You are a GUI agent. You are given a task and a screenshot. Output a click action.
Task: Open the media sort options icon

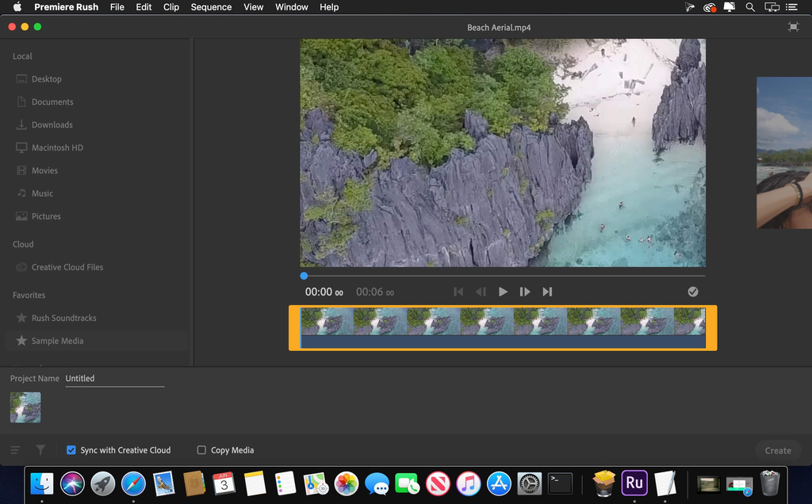click(x=14, y=450)
